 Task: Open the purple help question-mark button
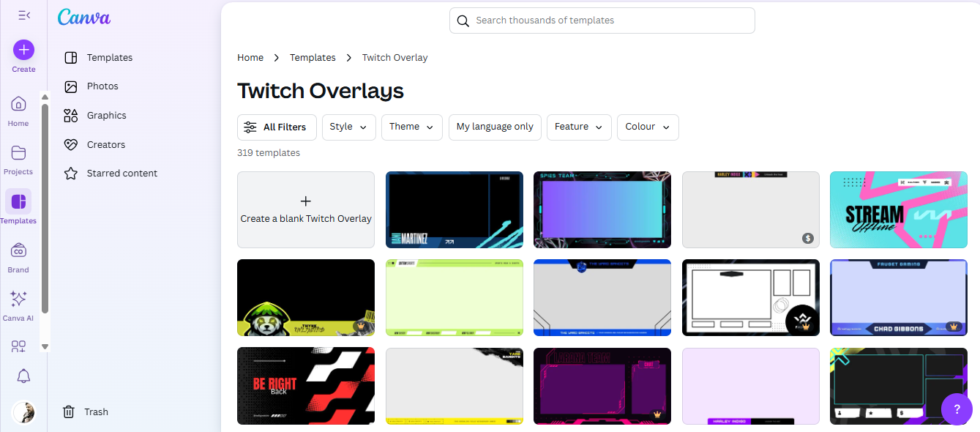click(957, 409)
